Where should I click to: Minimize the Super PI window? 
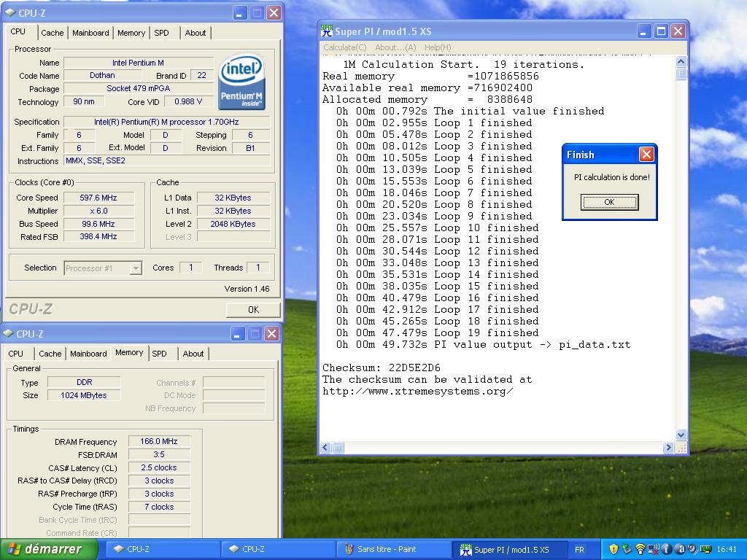coord(643,31)
